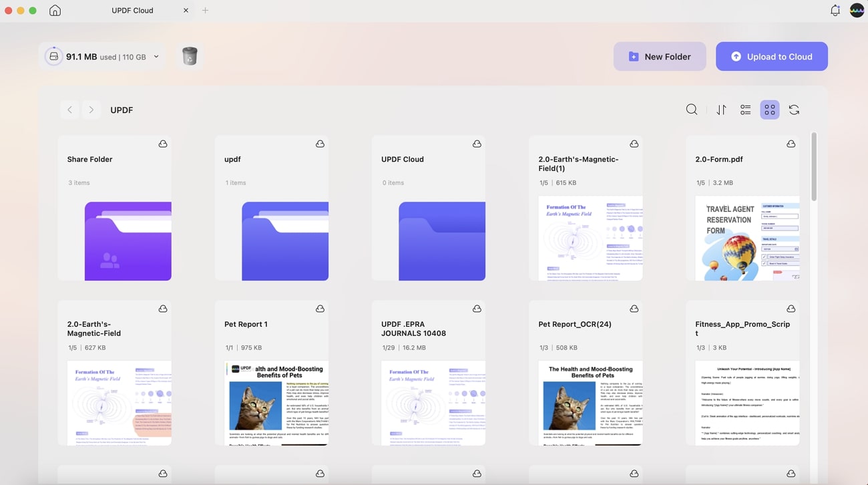Image resolution: width=868 pixels, height=485 pixels.
Task: Switch to the UPDF Cloud tab
Action: tap(132, 11)
